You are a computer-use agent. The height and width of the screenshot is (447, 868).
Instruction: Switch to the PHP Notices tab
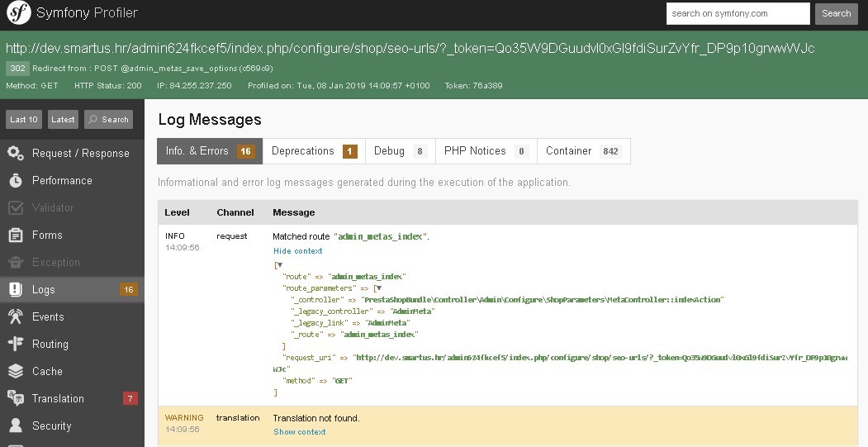486,151
